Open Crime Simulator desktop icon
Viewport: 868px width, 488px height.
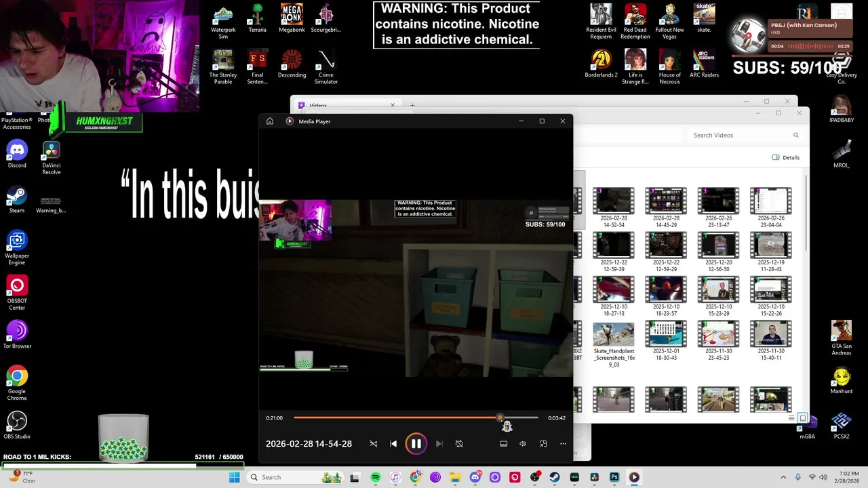click(x=326, y=67)
